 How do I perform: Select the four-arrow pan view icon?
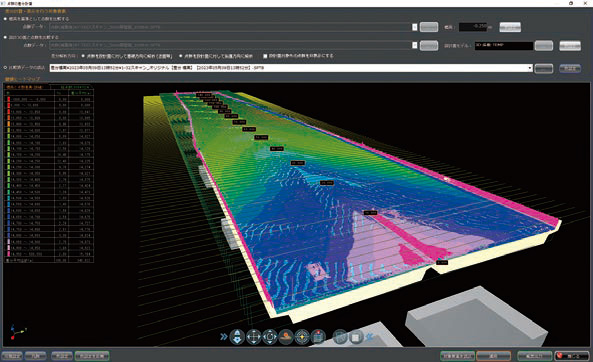[253, 337]
